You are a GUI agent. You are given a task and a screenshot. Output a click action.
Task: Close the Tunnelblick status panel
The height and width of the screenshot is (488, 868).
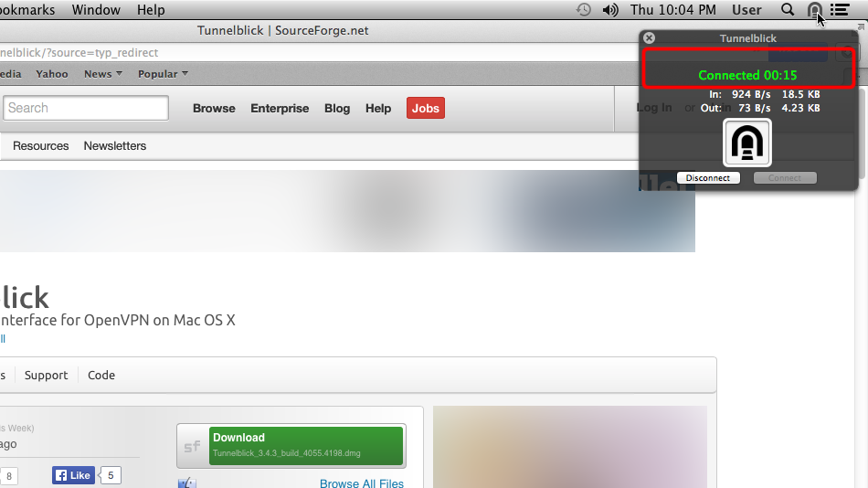tap(650, 37)
